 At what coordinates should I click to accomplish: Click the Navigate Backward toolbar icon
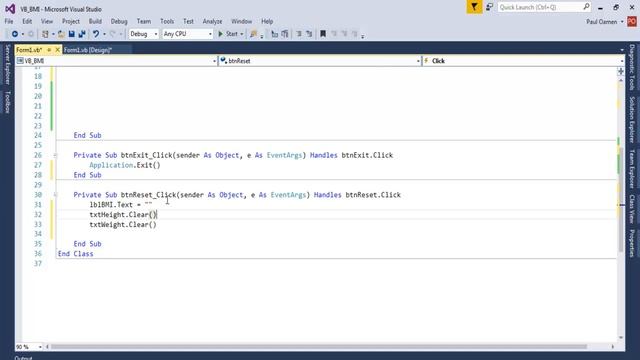(x=15, y=34)
